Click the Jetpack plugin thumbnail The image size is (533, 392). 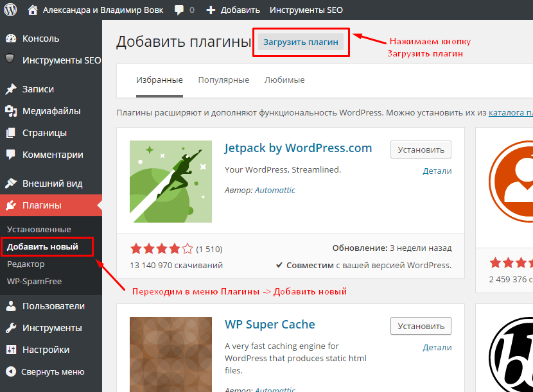click(x=171, y=182)
